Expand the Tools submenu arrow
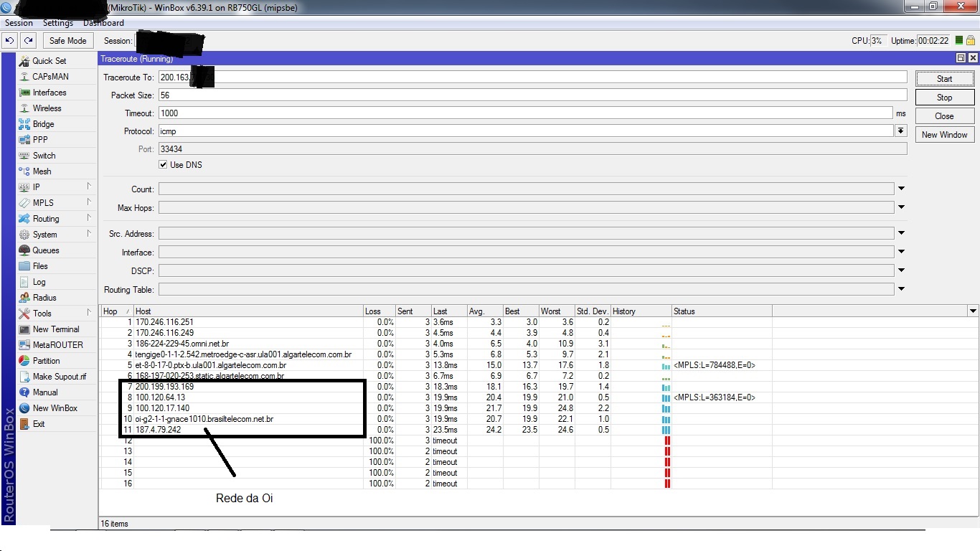The width and height of the screenshot is (980, 551). click(90, 313)
